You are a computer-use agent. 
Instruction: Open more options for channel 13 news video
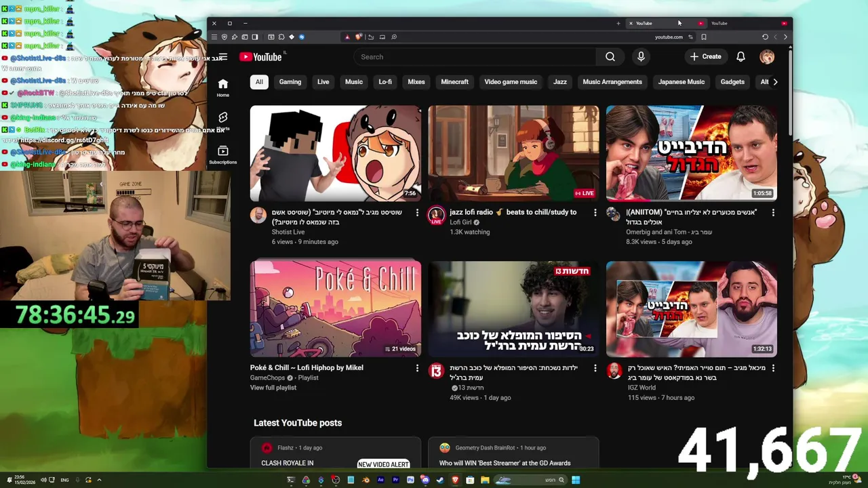595,368
